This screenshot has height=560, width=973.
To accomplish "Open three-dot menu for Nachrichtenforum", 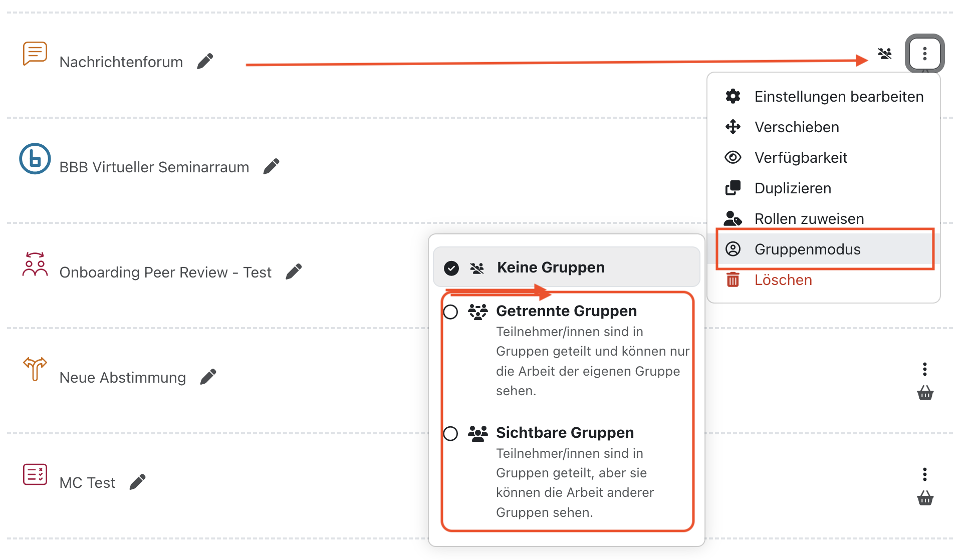I will pyautogui.click(x=924, y=54).
